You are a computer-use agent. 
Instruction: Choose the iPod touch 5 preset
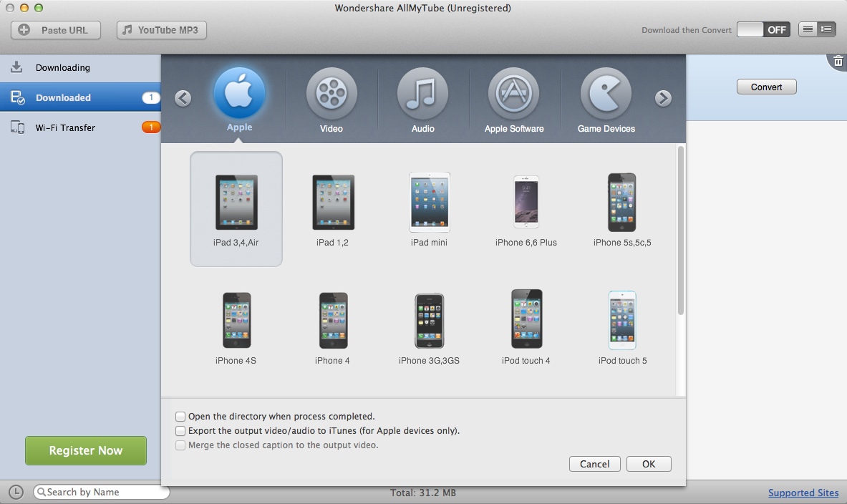(x=622, y=328)
